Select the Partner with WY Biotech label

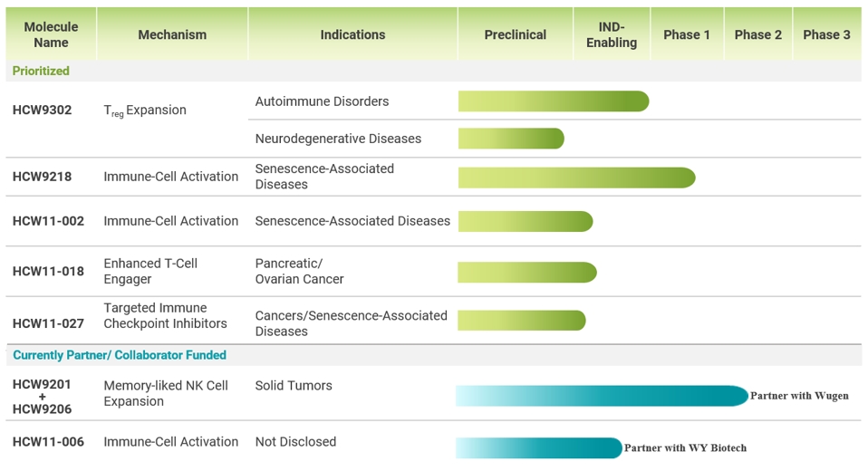click(x=685, y=447)
